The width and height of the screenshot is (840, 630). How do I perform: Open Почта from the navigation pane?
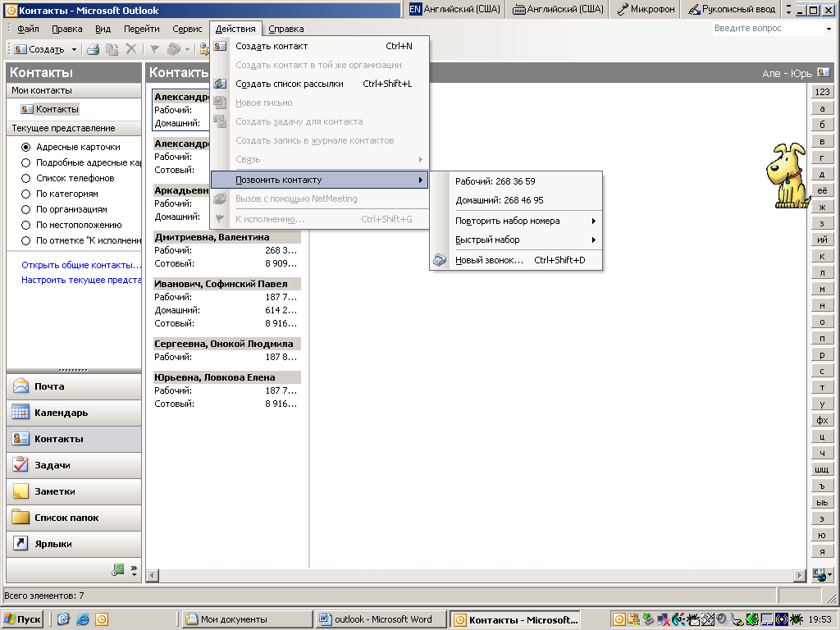tap(74, 386)
